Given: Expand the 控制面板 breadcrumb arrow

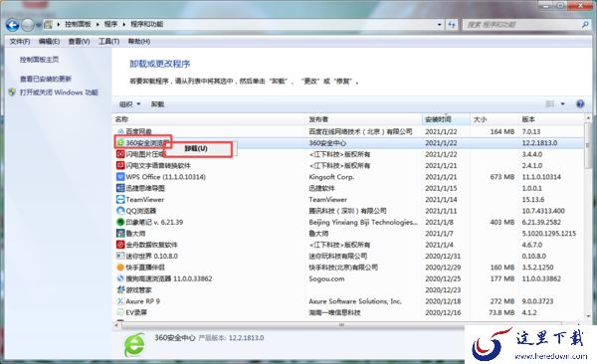Looking at the screenshot, I should click(98, 25).
